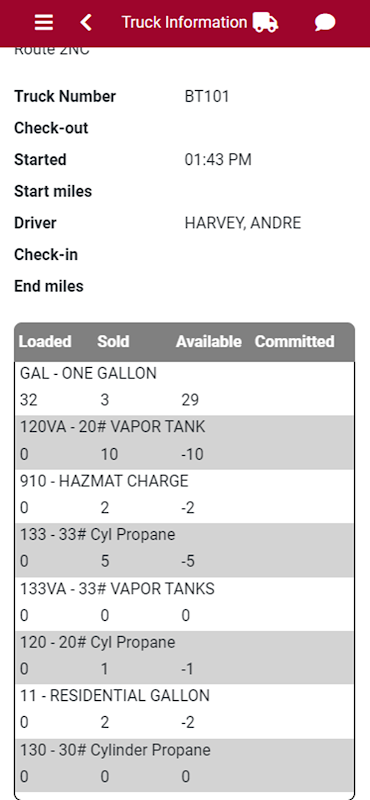
Task: Click the started time 01:43 PM
Action: click(x=218, y=160)
